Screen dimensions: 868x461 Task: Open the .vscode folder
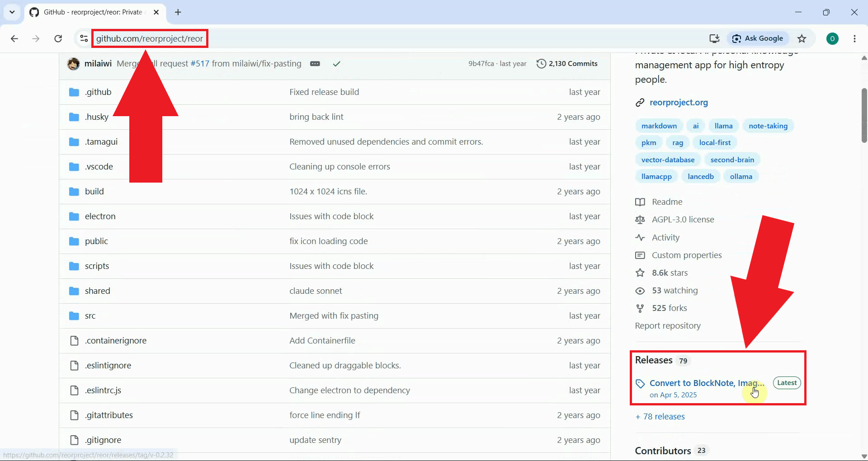click(99, 167)
